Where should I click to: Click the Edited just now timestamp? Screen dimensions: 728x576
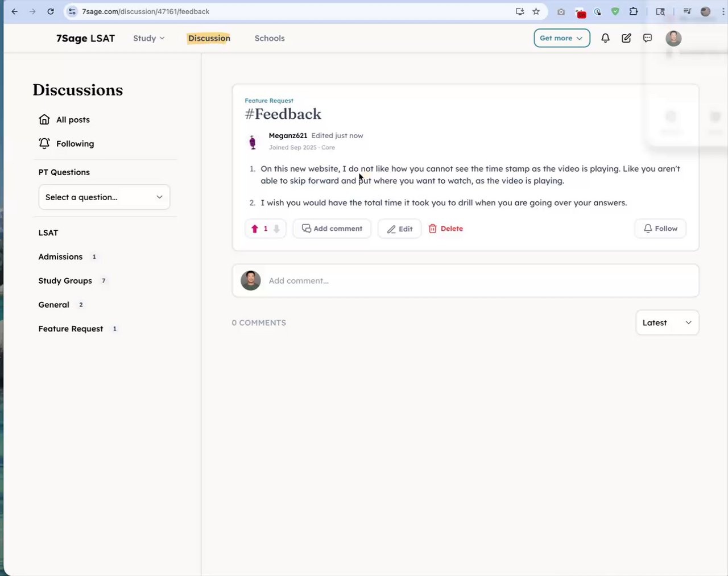pyautogui.click(x=337, y=135)
